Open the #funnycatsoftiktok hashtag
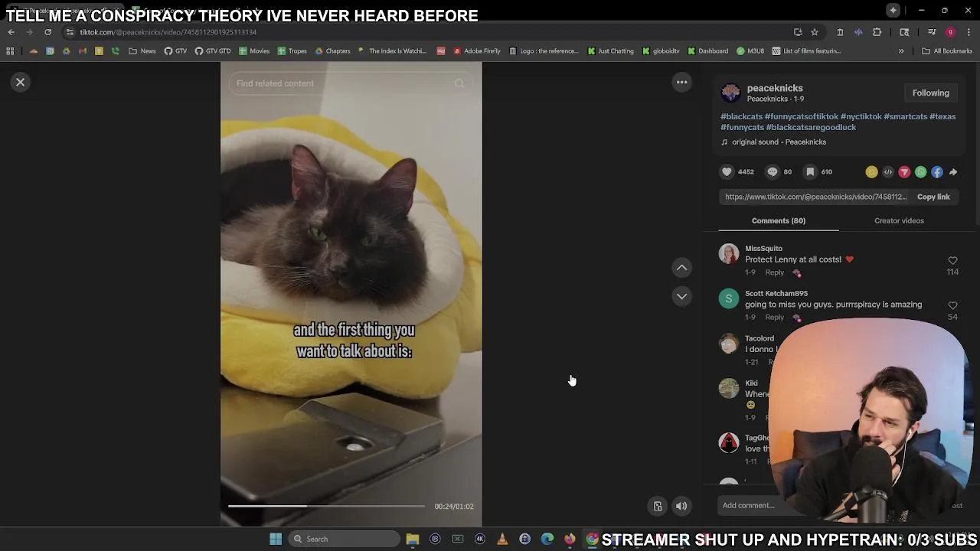The width and height of the screenshot is (980, 551). pos(802,116)
